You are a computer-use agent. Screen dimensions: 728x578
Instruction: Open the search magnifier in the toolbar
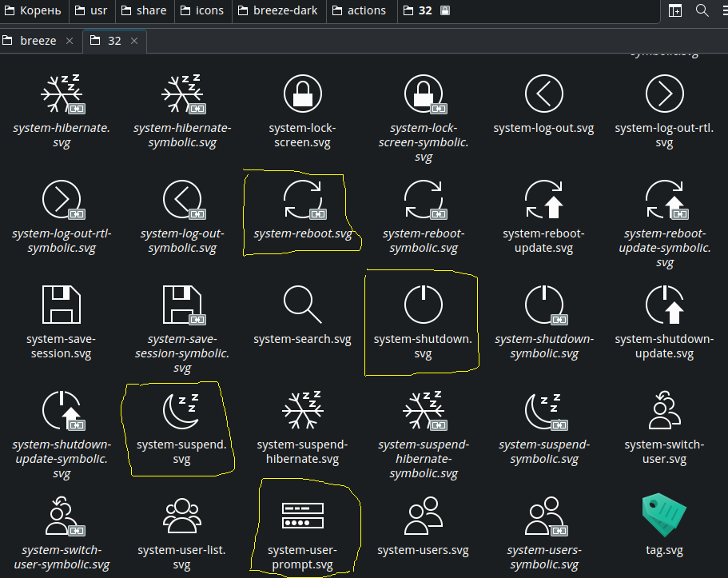point(702,10)
